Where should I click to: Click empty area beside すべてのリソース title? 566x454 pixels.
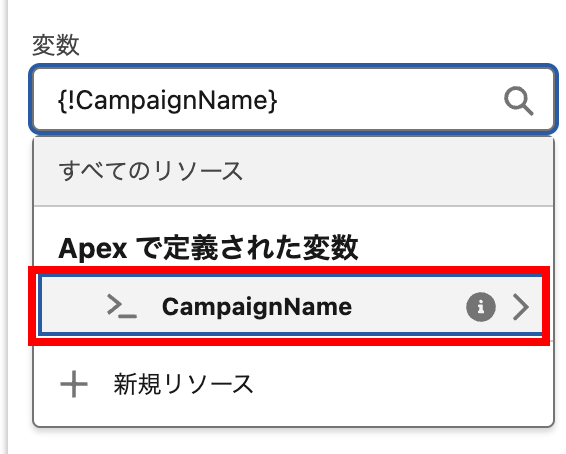point(397,171)
